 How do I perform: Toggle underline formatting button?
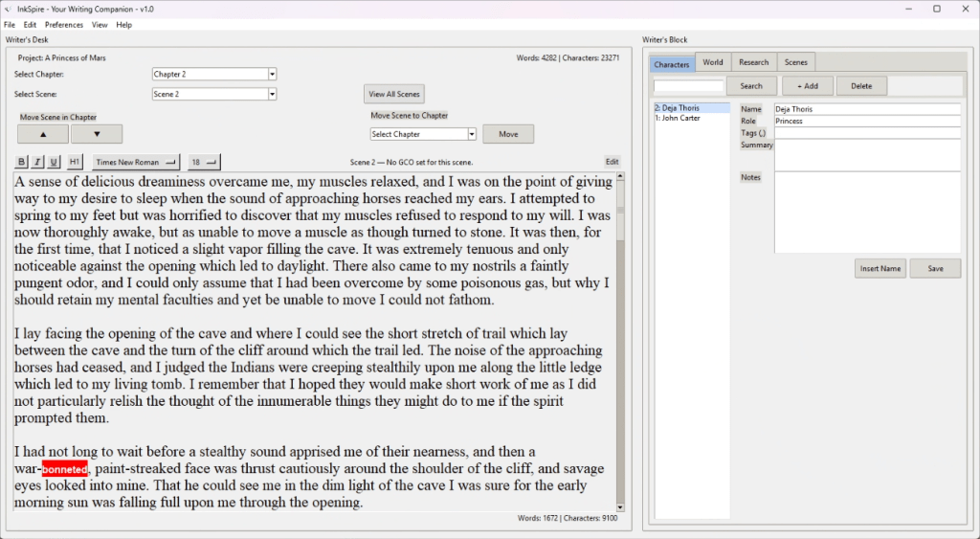click(53, 162)
